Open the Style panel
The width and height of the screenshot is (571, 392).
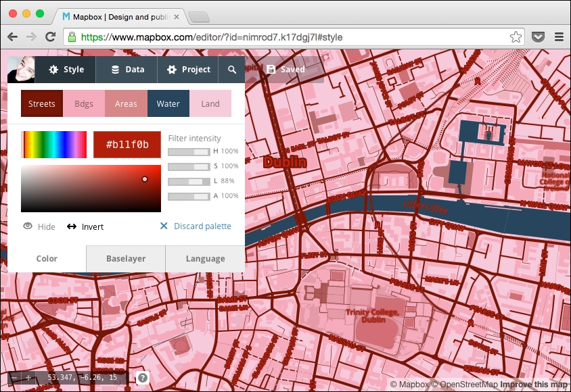point(65,69)
